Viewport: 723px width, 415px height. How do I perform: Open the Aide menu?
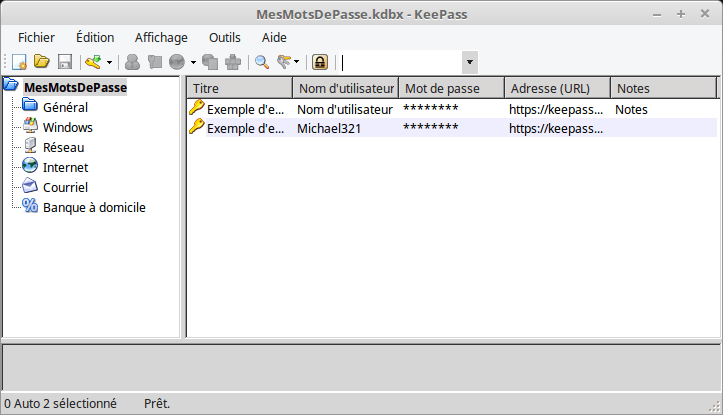274,37
